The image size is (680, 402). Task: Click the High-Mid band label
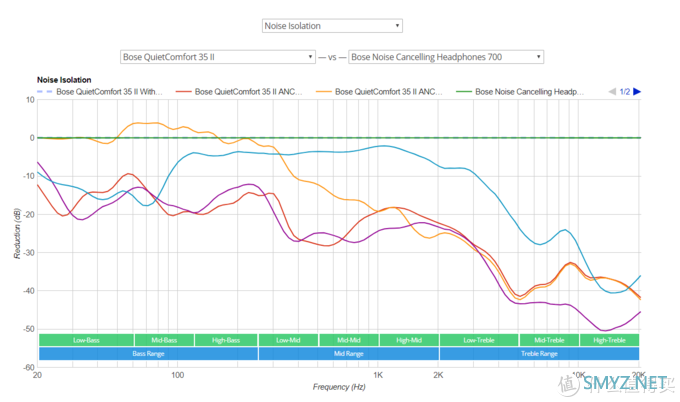[409, 340]
